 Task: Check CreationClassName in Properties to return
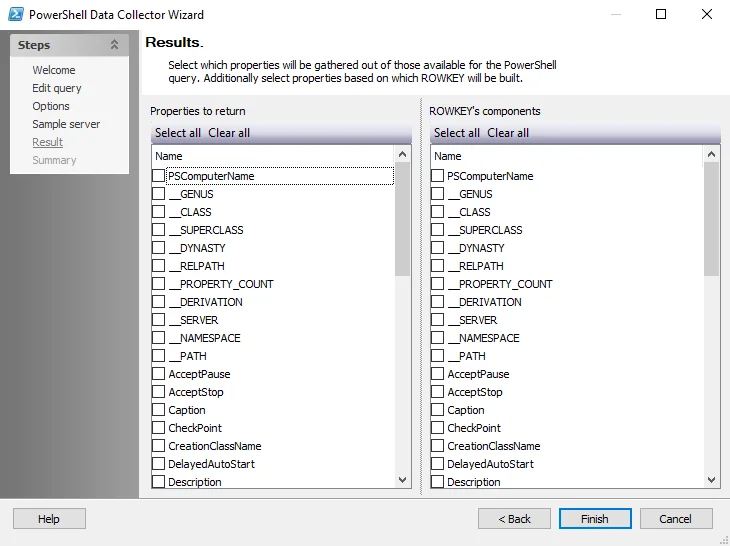(159, 446)
